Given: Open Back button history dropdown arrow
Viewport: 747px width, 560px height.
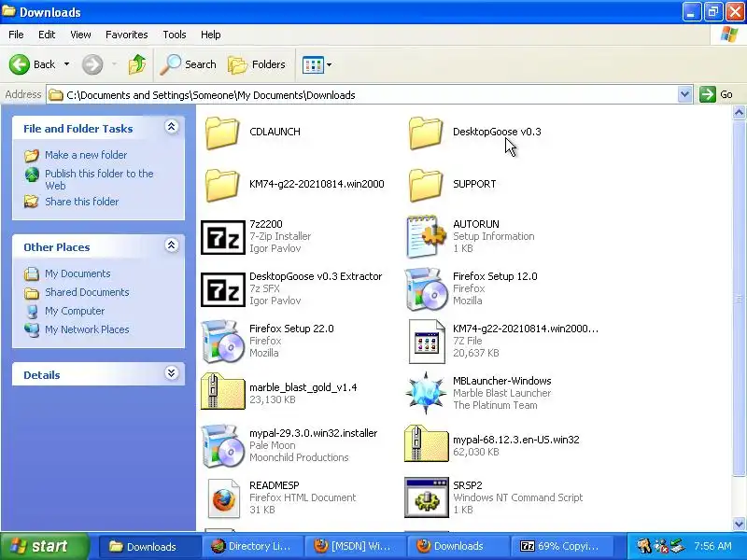Looking at the screenshot, I should [66, 64].
